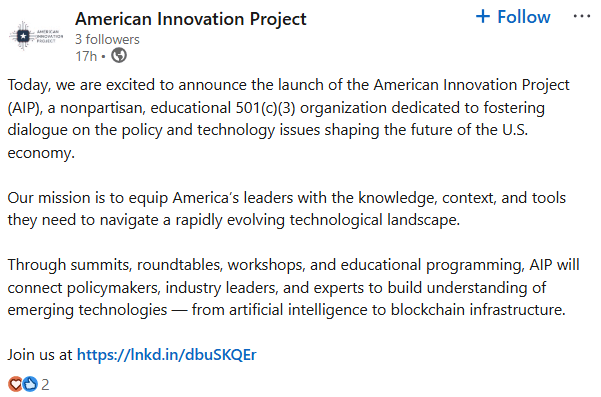Click the 3 followers count
The width and height of the screenshot is (601, 397).
[107, 39]
